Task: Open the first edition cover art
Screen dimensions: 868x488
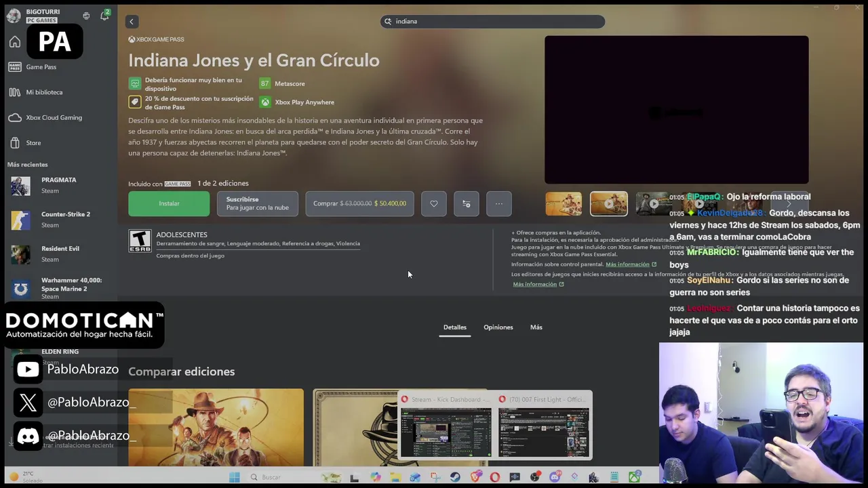Action: (x=216, y=428)
